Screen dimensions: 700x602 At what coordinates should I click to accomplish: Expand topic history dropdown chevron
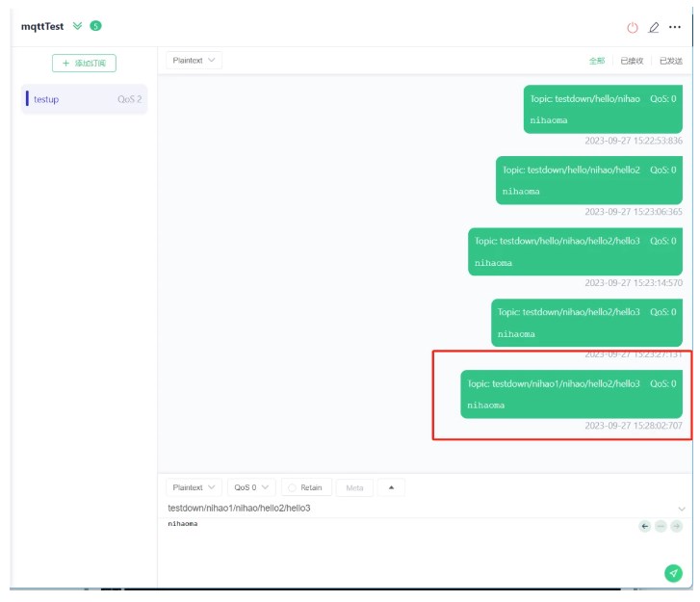[x=682, y=509]
